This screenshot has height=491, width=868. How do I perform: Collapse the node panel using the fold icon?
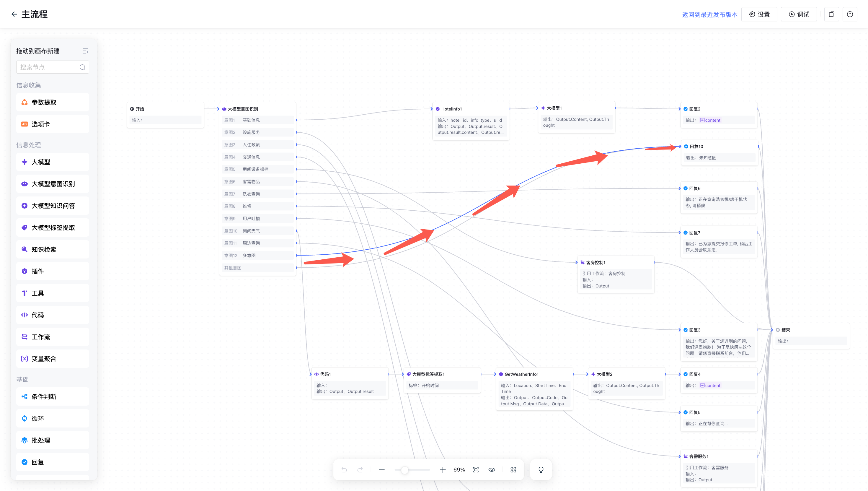tap(86, 51)
